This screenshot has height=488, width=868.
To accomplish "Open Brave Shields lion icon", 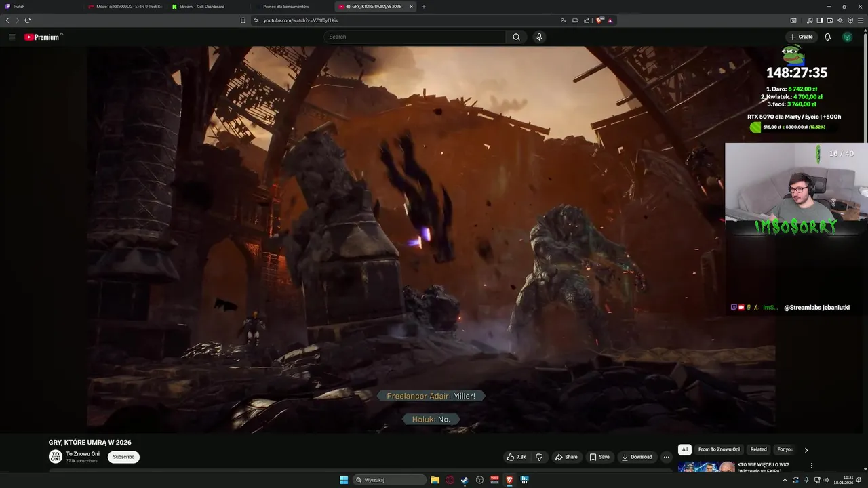I will (x=599, y=20).
